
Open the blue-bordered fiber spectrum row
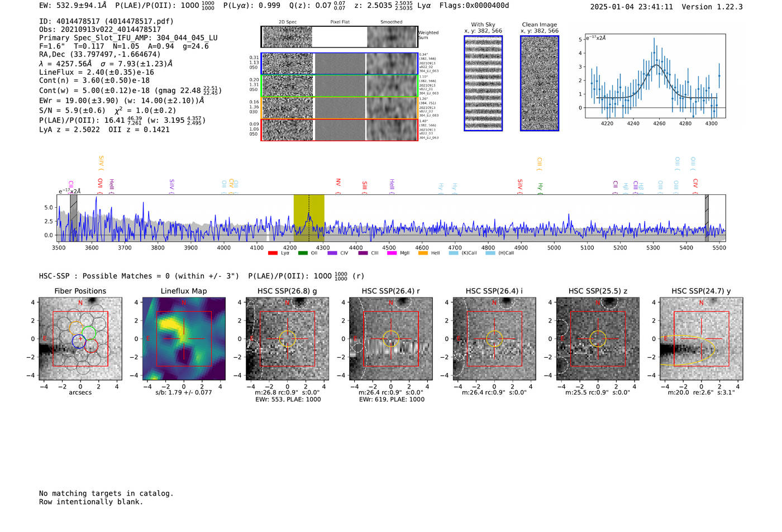pos(339,64)
